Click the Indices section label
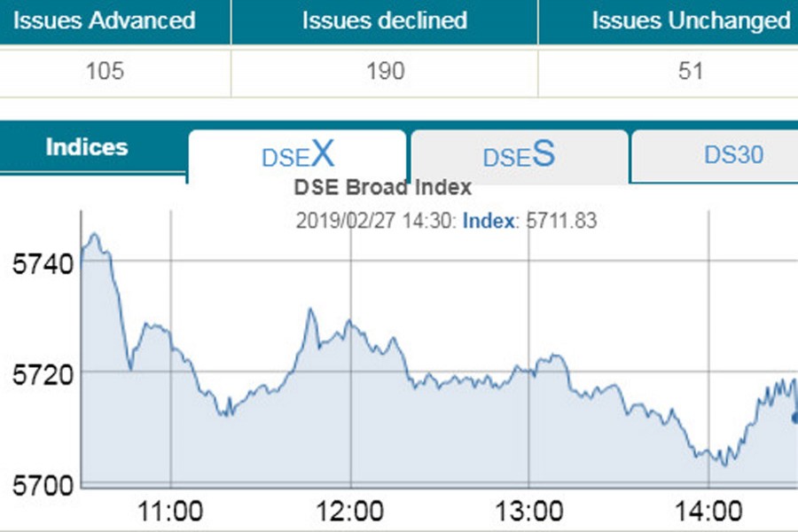Viewport: 798px width, 532px height. click(x=87, y=147)
